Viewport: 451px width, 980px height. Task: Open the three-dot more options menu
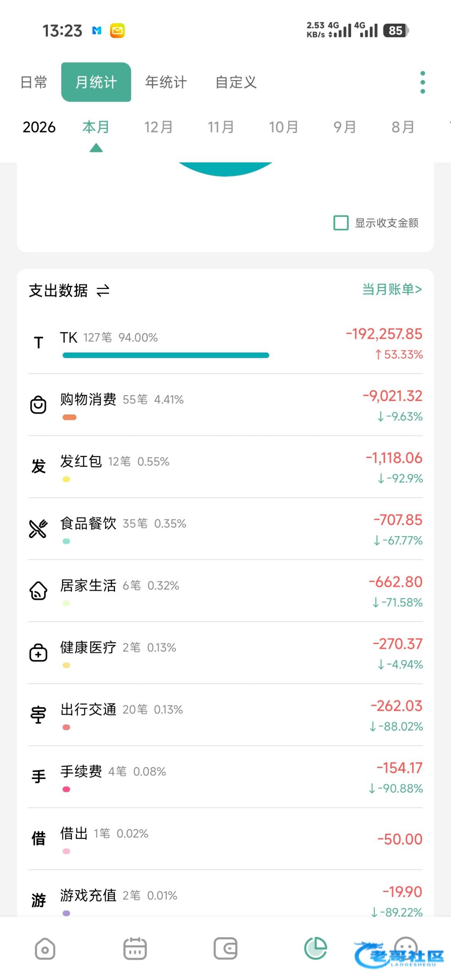(x=422, y=82)
